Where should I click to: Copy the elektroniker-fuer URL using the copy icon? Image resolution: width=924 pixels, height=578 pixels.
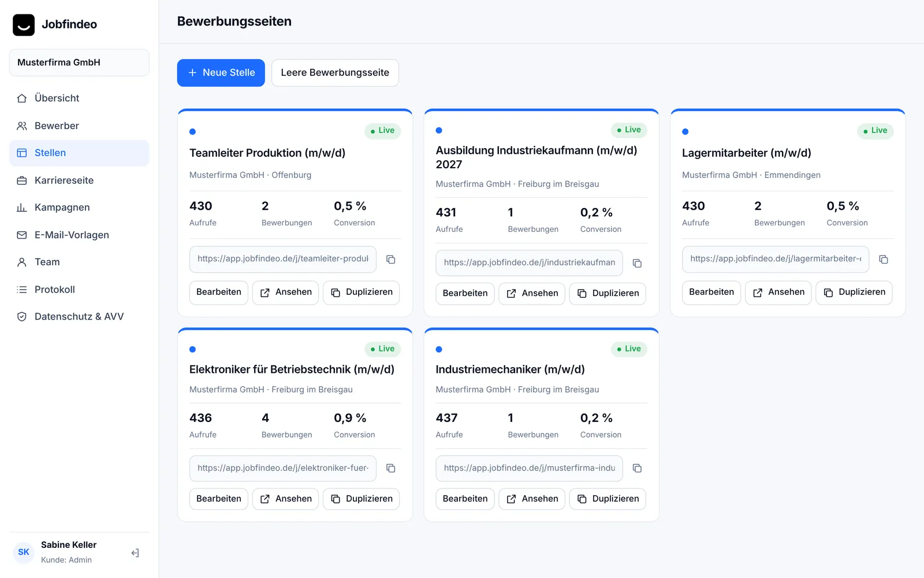(x=391, y=468)
